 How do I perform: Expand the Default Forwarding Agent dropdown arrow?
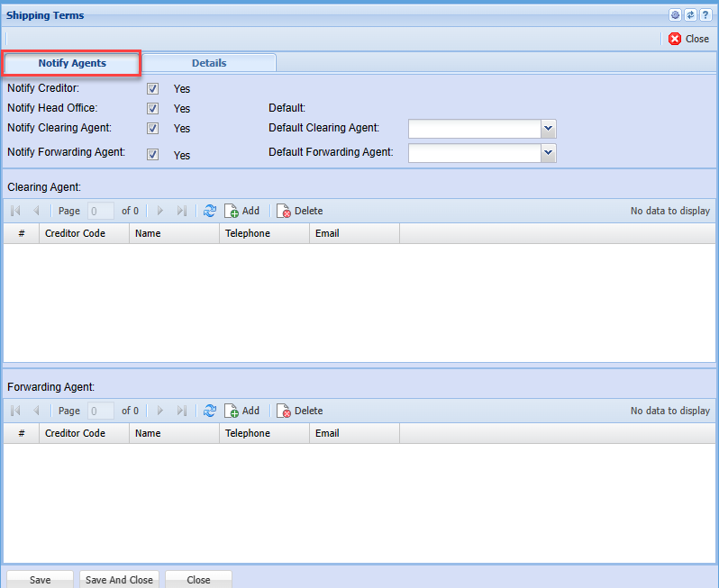pyautogui.click(x=548, y=153)
